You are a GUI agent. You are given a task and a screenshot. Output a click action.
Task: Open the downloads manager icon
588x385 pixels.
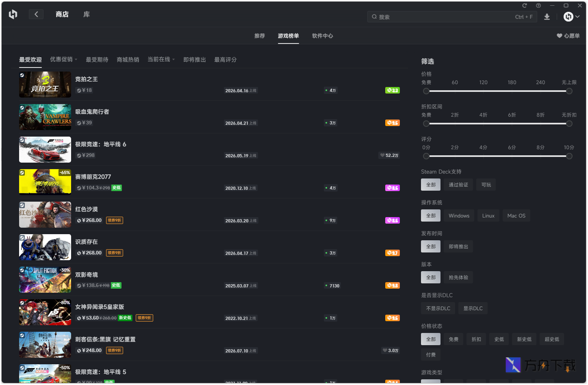pyautogui.click(x=547, y=17)
